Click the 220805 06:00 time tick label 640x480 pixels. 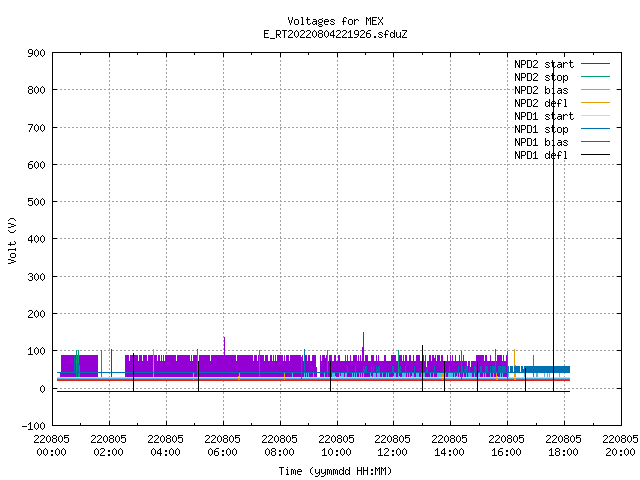pyautogui.click(x=222, y=446)
